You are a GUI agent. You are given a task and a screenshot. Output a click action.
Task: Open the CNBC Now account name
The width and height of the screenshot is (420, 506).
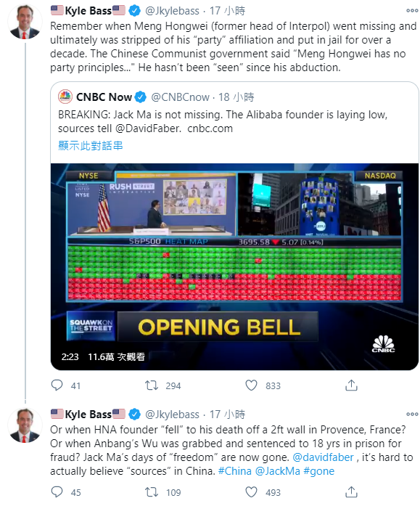pos(104,97)
